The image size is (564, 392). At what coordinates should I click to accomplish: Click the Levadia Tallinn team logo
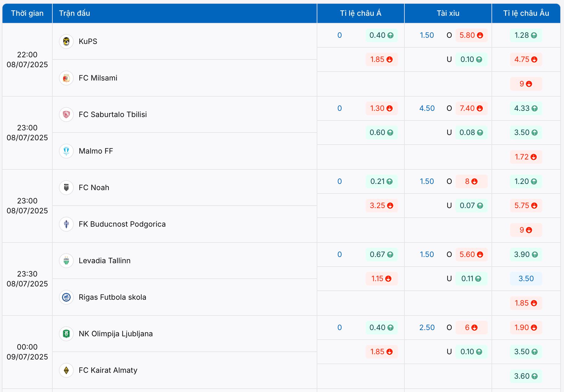[66, 261]
